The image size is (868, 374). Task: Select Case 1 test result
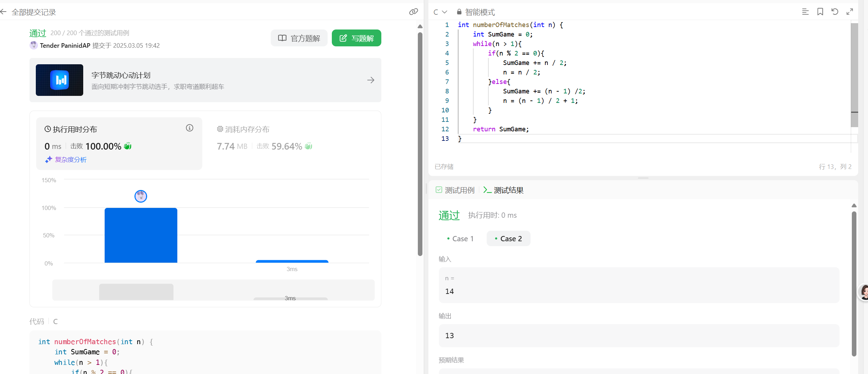pyautogui.click(x=460, y=239)
